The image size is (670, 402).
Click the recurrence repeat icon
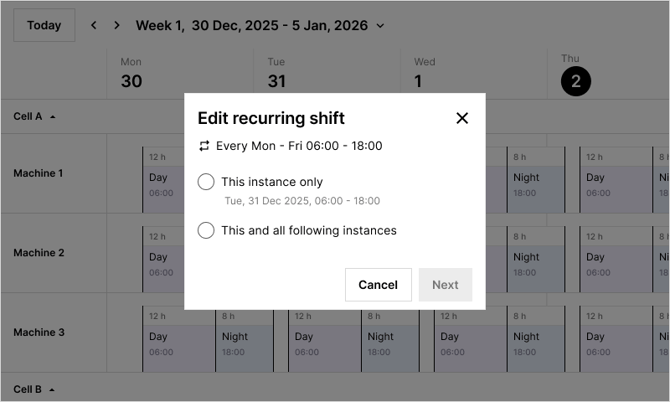(x=205, y=146)
